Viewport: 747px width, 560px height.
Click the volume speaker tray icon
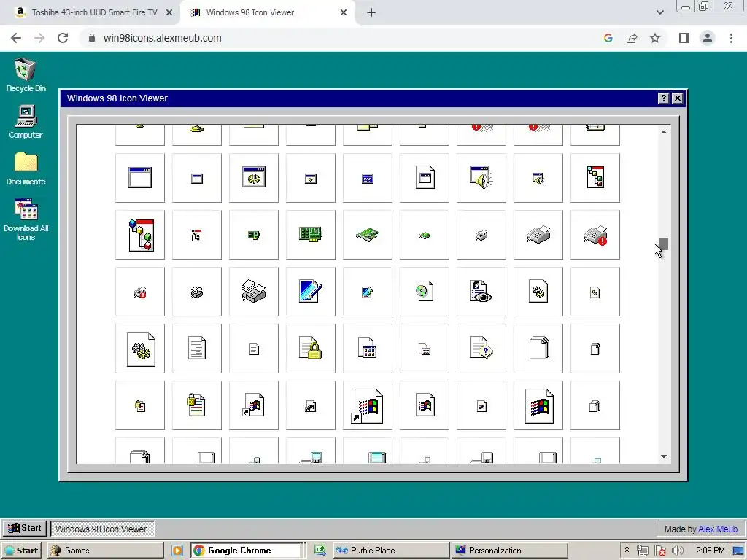pos(678,551)
